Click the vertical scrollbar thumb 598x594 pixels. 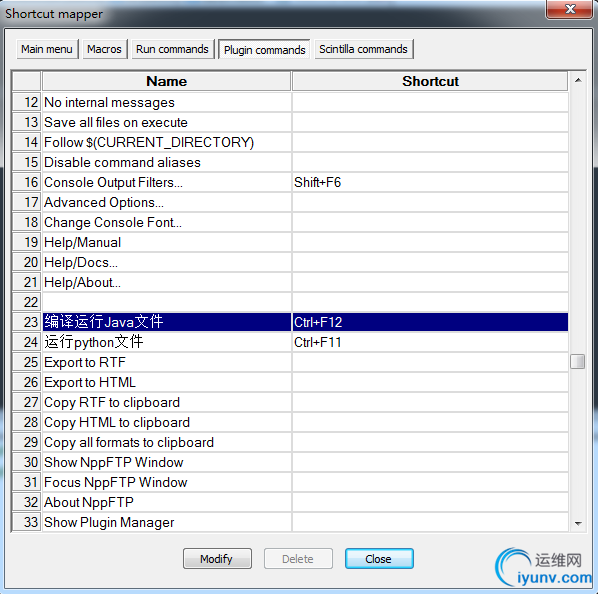[578, 361]
